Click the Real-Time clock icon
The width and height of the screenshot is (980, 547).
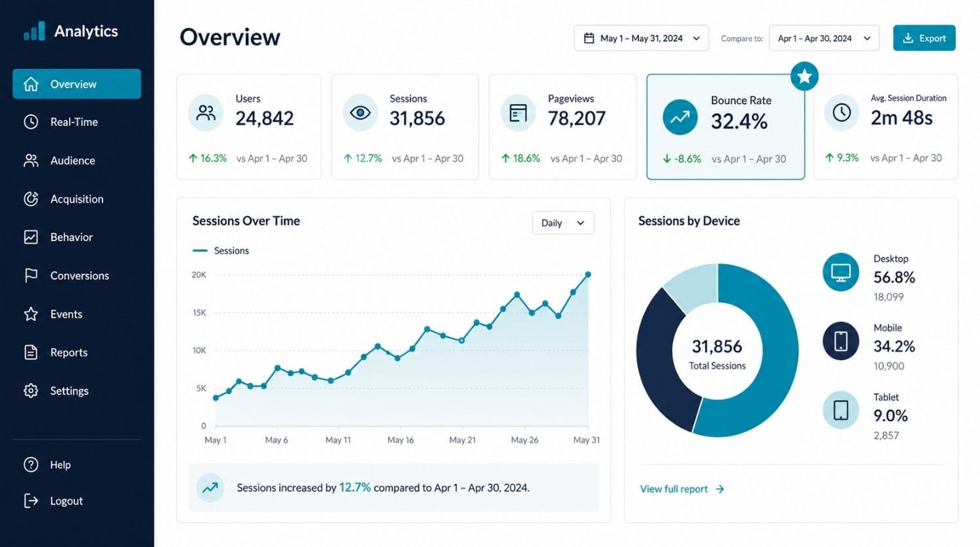click(x=31, y=122)
